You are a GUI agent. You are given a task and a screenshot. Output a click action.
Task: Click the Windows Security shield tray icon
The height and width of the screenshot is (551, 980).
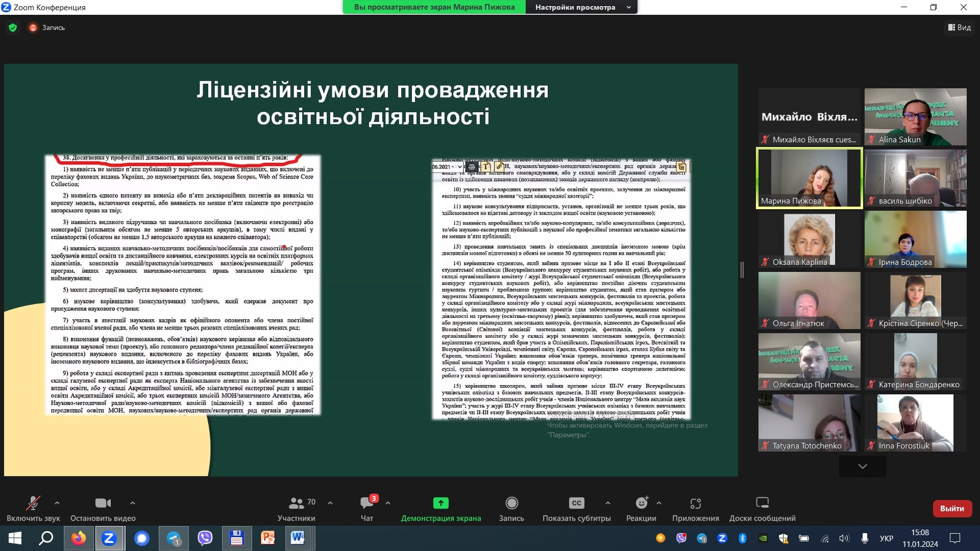(x=783, y=538)
